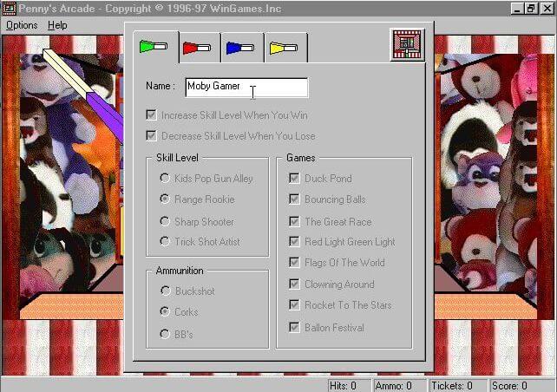
Task: Select Kids Pop Gun Alley skill level
Action: 165,179
